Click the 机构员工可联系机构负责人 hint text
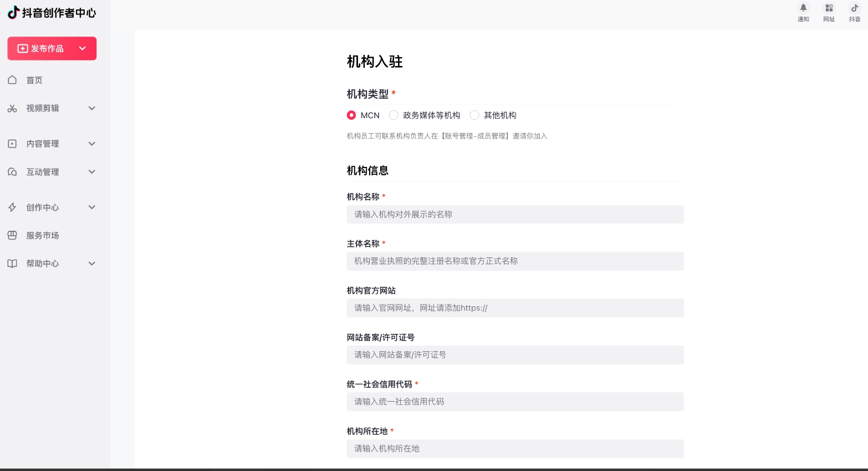 (447, 136)
